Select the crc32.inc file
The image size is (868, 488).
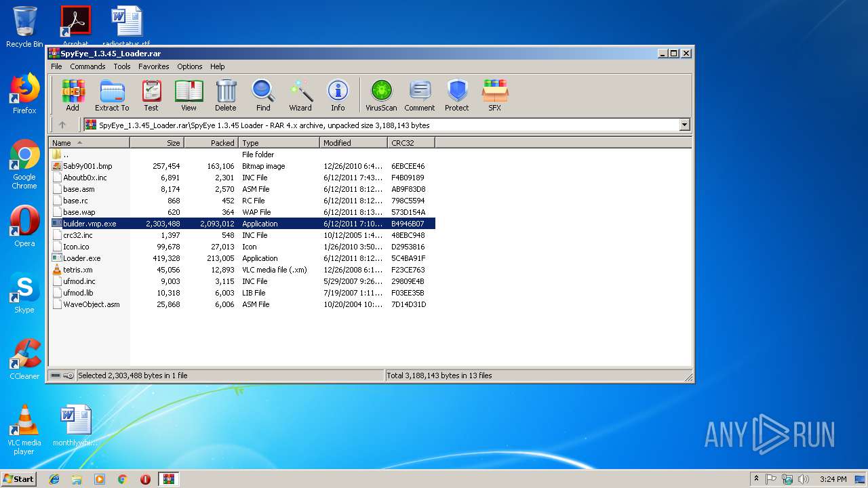coord(242,235)
